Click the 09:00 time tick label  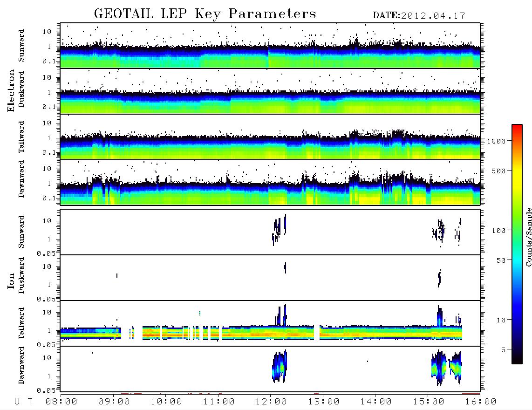click(x=114, y=402)
